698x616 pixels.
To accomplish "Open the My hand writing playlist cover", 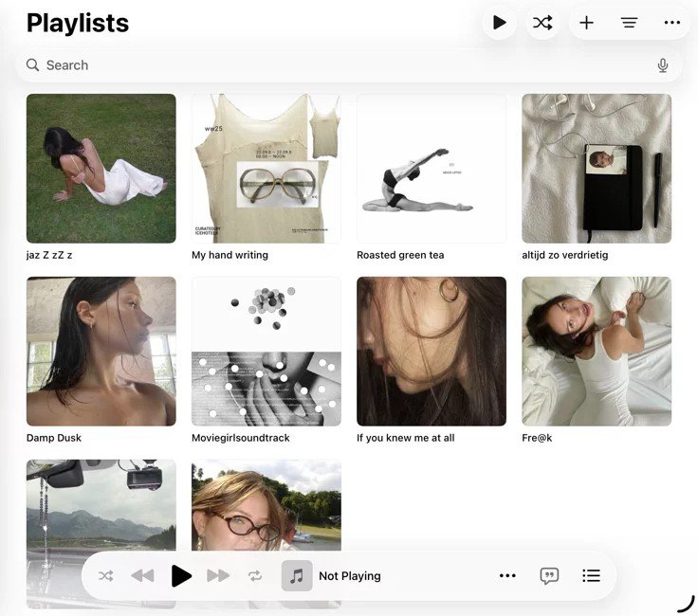I will point(266,168).
